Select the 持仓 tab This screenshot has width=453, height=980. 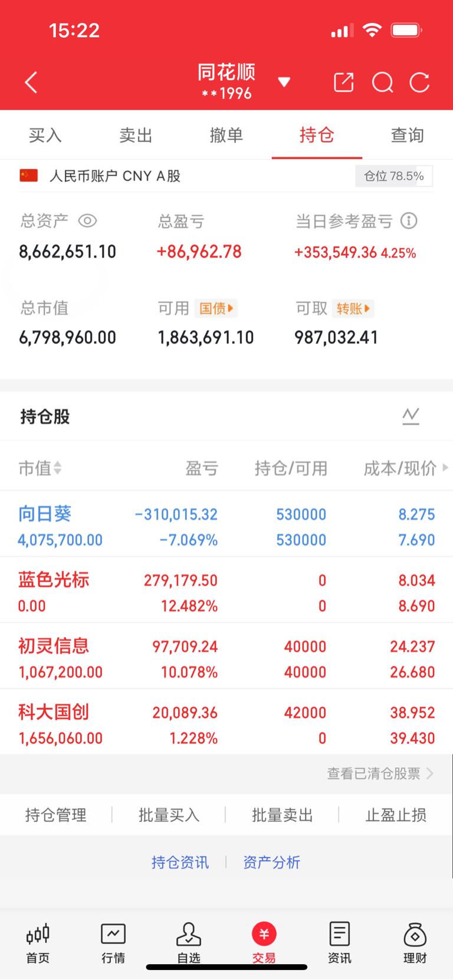pyautogui.click(x=317, y=135)
